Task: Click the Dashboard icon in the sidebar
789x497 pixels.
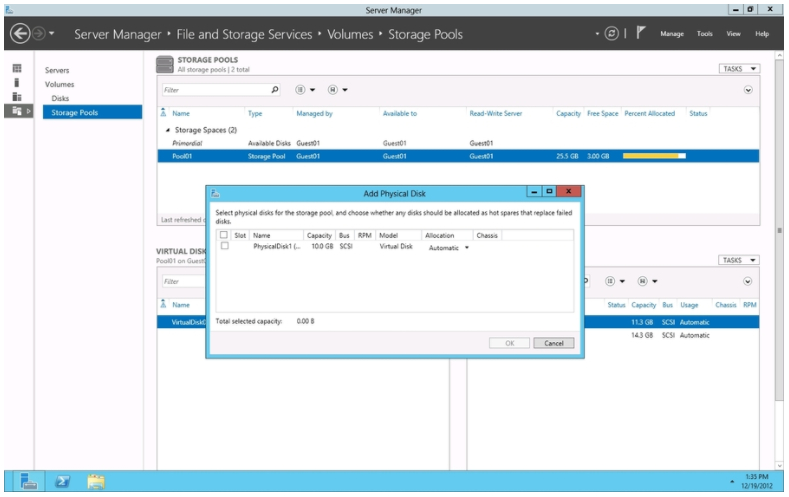Action: pos(17,68)
